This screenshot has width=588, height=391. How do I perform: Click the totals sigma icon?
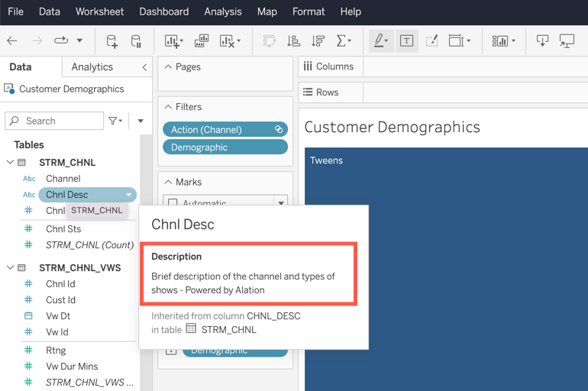click(x=344, y=40)
